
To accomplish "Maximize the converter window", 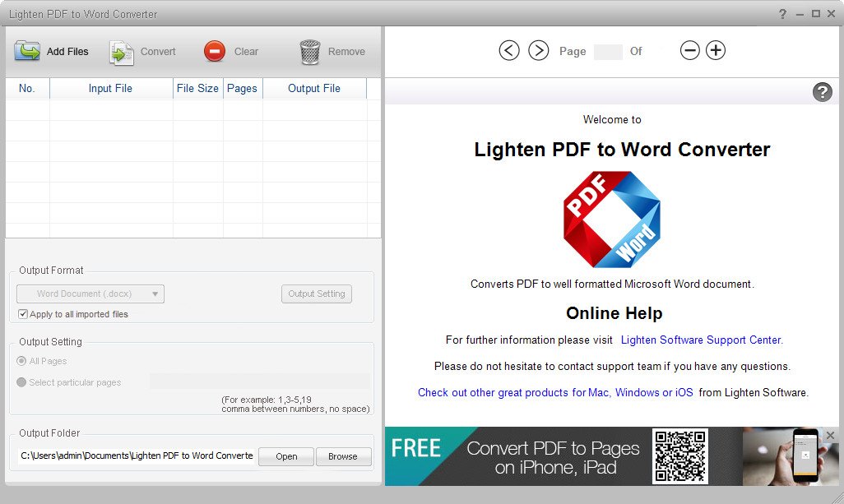I will tap(816, 14).
